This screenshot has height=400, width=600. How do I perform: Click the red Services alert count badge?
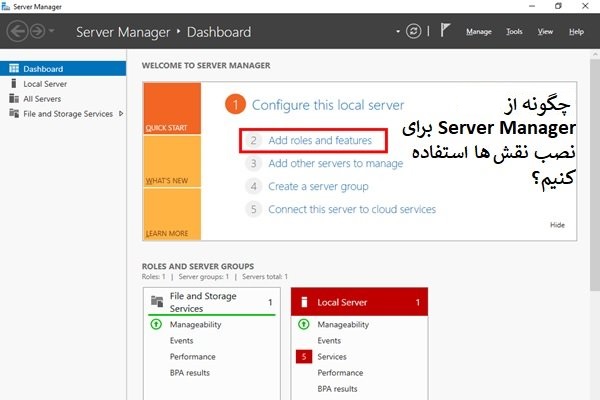pyautogui.click(x=304, y=357)
